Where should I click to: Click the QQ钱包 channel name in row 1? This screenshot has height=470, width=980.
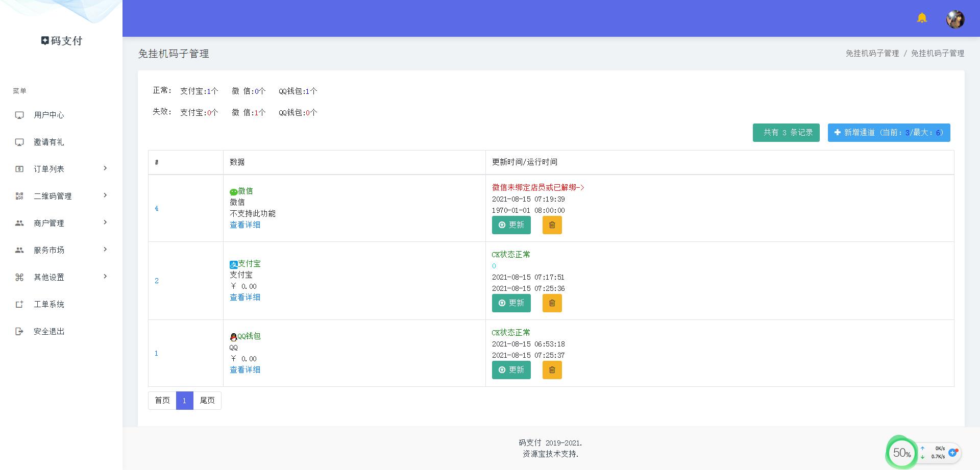point(249,336)
